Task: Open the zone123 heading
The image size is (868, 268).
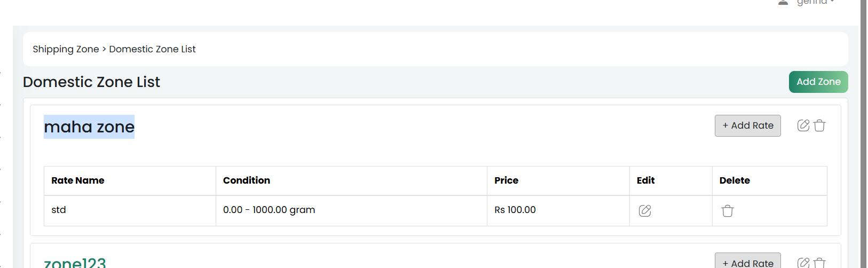Action: [x=75, y=262]
